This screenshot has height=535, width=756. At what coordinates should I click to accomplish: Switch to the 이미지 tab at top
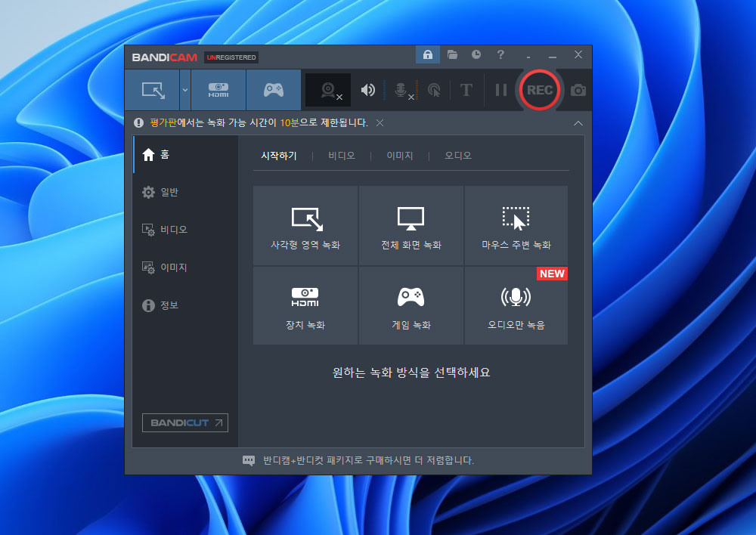[400, 156]
